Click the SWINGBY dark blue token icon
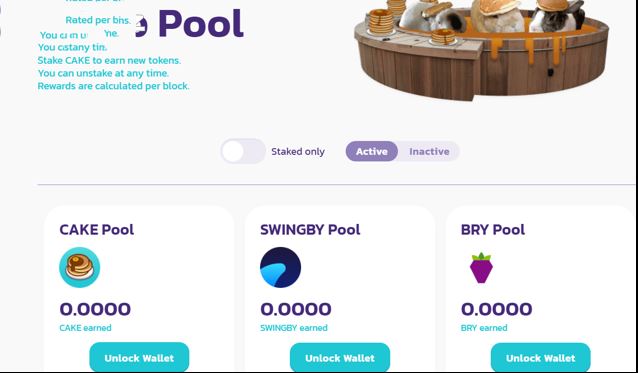 [280, 267]
